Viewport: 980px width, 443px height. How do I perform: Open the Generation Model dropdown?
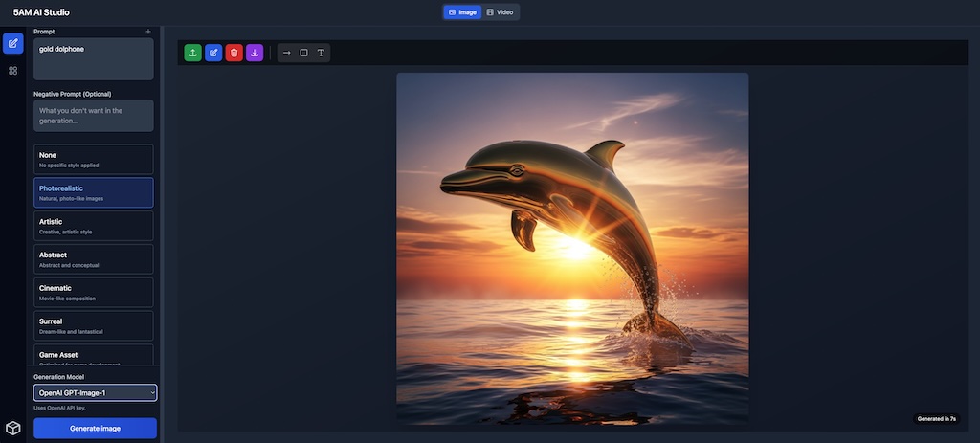[95, 392]
